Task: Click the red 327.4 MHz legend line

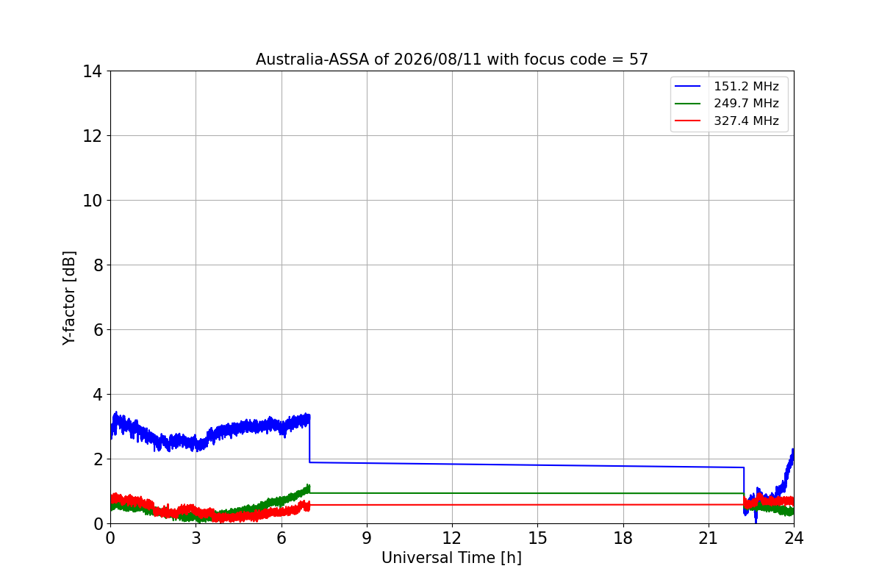Action: pos(688,121)
